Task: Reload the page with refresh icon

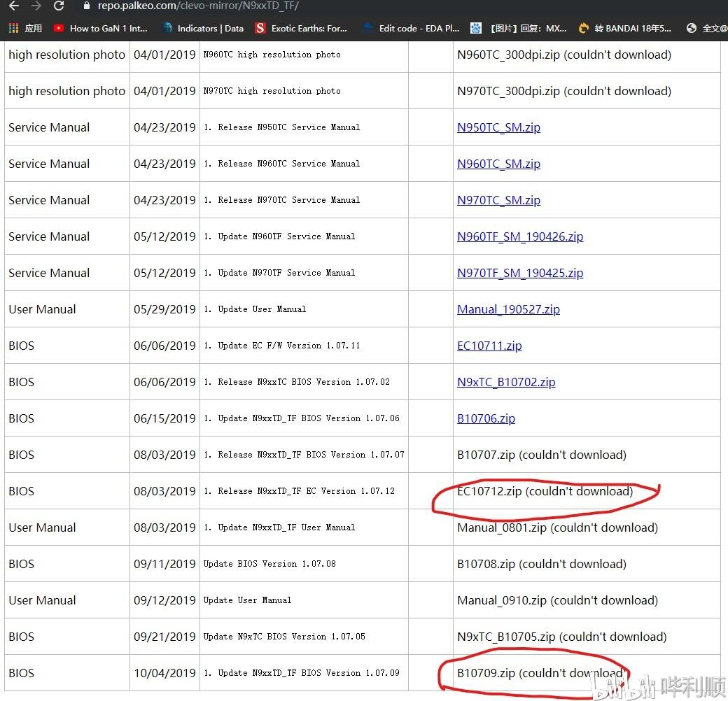Action: [59, 6]
